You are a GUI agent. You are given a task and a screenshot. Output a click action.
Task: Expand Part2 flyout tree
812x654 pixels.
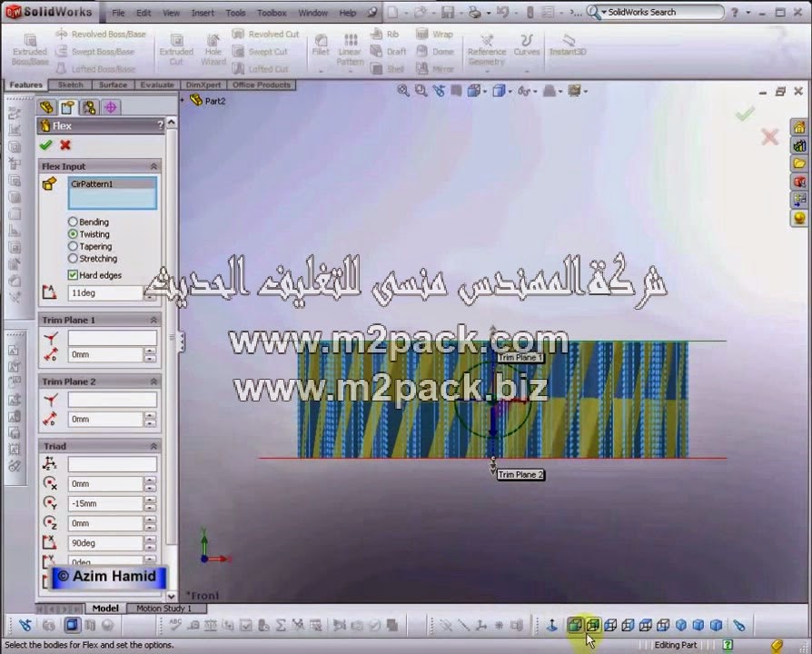point(183,100)
